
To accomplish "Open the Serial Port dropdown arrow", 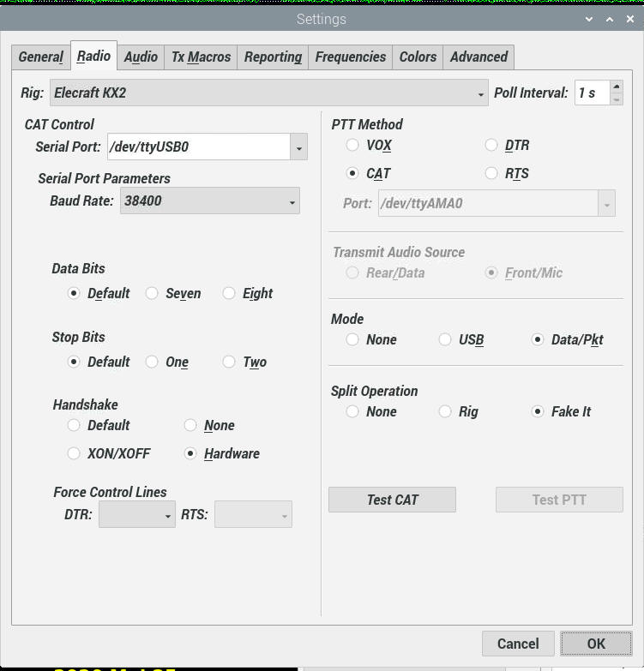I will [x=298, y=147].
